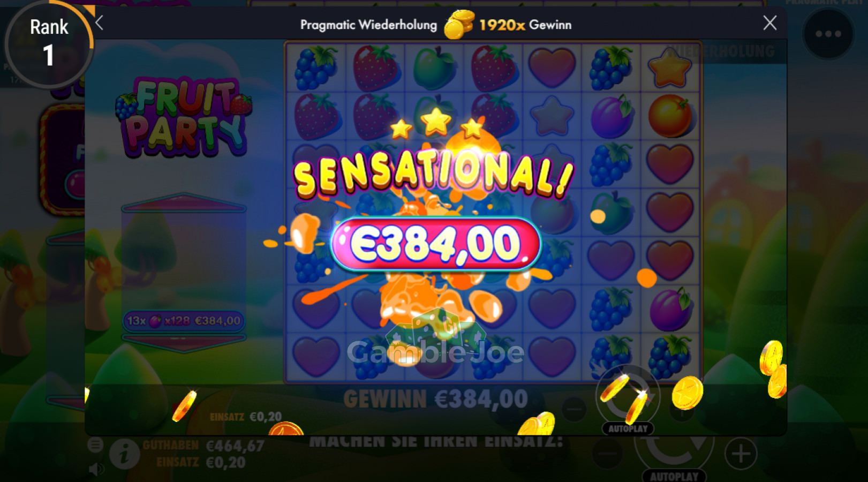The height and width of the screenshot is (482, 868).
Task: Close the Pragmatic replay overlay
Action: [x=769, y=23]
